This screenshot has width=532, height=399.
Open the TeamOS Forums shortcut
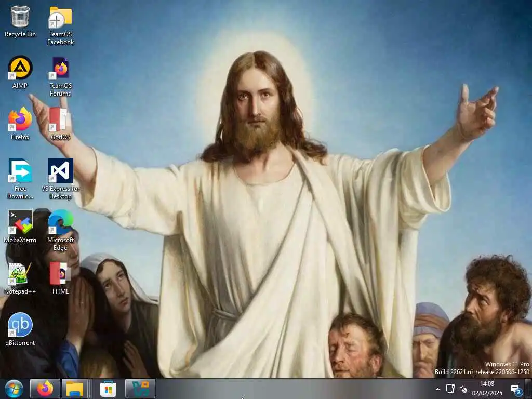60,77
